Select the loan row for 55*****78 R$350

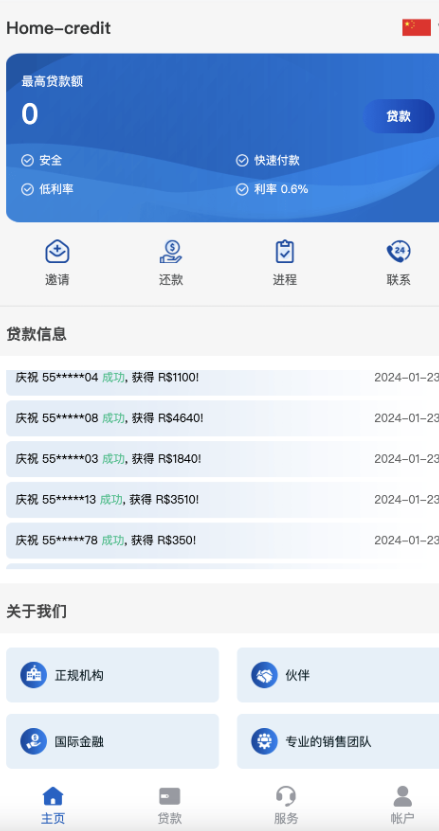point(223,541)
